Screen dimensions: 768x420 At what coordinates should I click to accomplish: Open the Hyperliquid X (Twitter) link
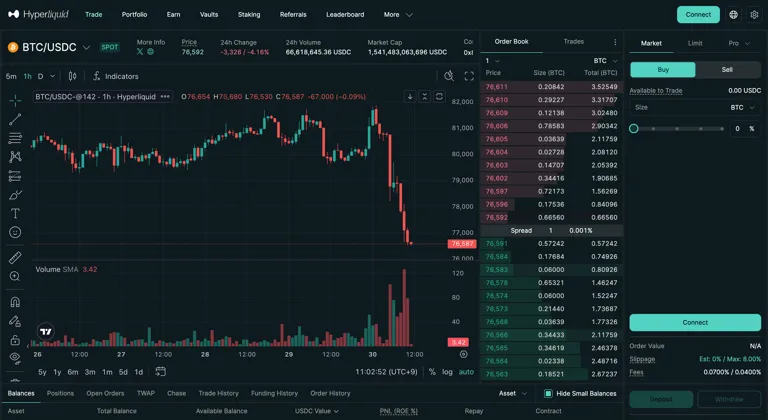(140, 51)
